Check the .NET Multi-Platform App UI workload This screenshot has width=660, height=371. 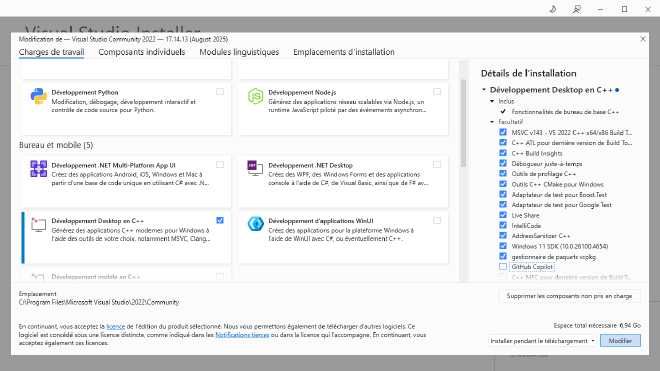click(220, 165)
